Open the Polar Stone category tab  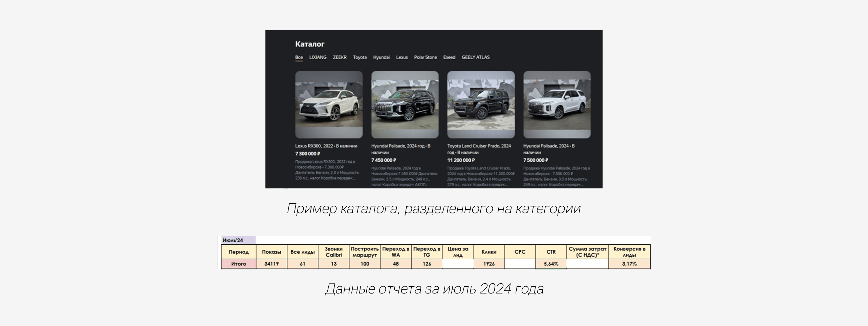pos(426,57)
